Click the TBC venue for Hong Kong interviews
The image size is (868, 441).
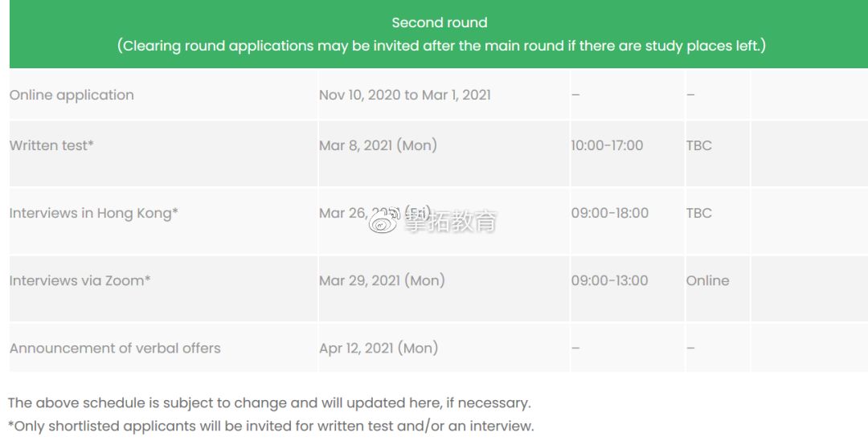(698, 213)
